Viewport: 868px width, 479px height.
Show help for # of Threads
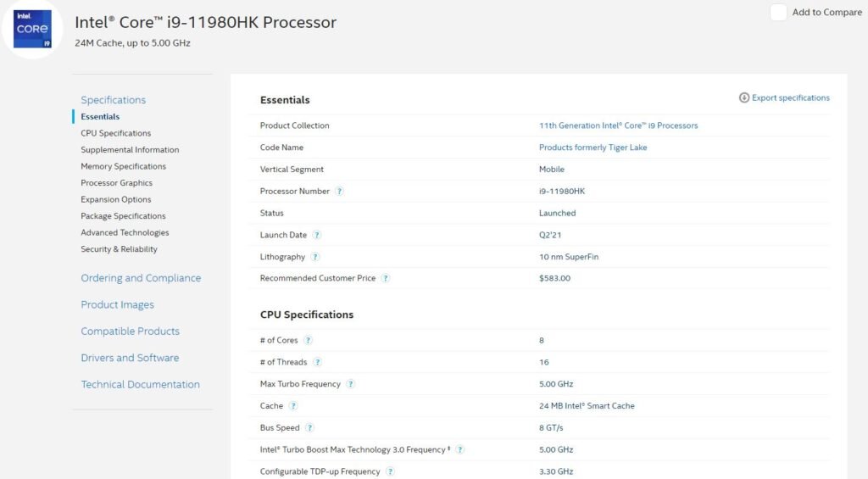tap(317, 362)
